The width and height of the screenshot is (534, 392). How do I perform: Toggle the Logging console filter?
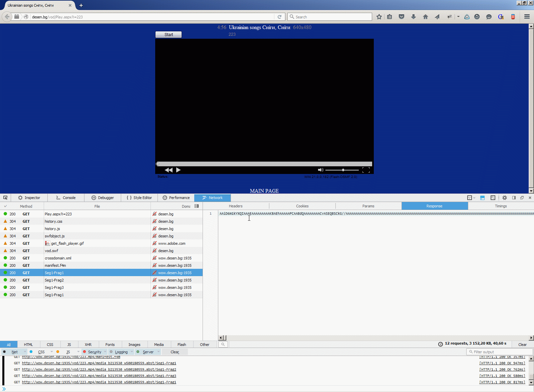[x=121, y=352]
